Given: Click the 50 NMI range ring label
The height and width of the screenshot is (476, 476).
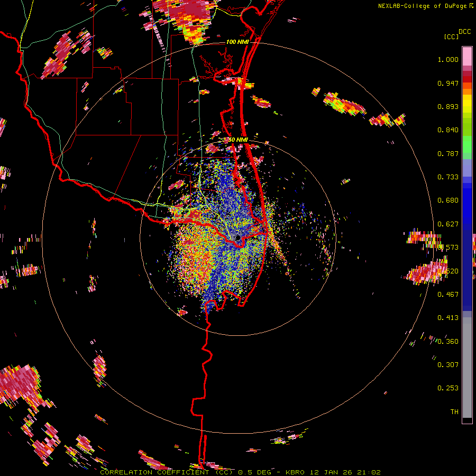Looking at the screenshot, I should (238, 140).
